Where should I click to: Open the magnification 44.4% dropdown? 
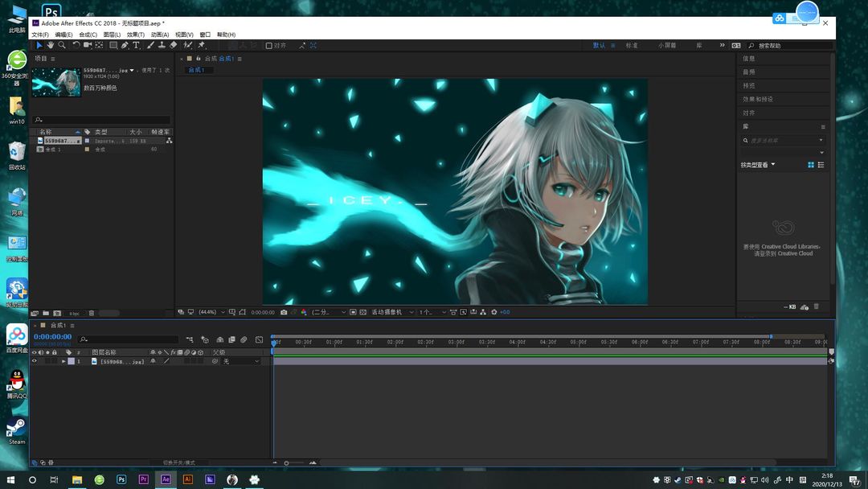tap(211, 312)
